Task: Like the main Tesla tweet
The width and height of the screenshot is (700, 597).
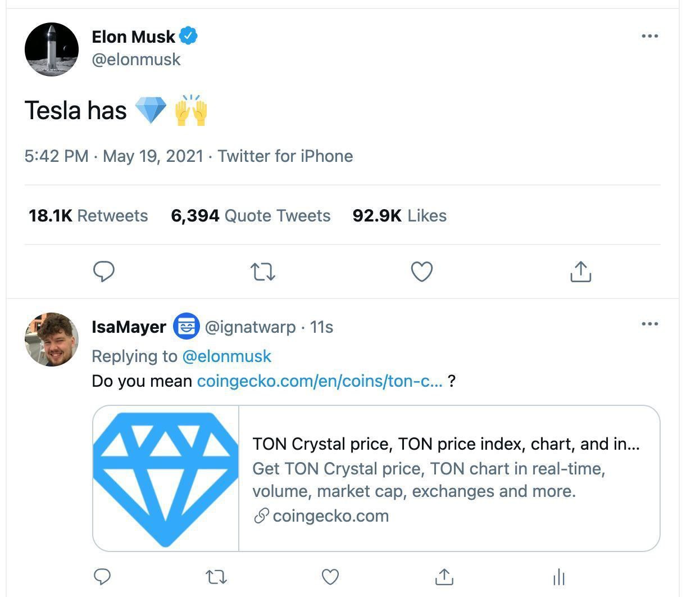Action: point(422,272)
